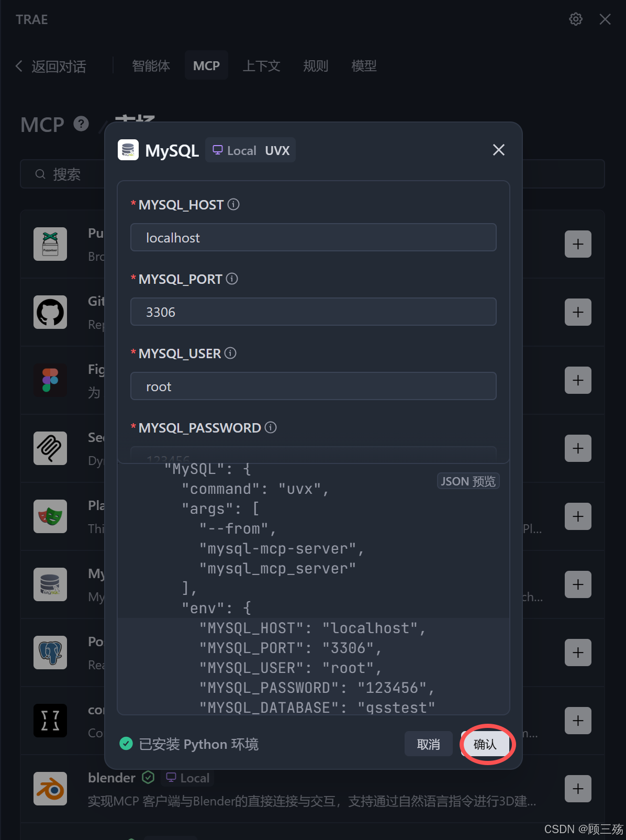The height and width of the screenshot is (840, 626).
Task: Switch to the 规则 tab
Action: pyautogui.click(x=316, y=66)
